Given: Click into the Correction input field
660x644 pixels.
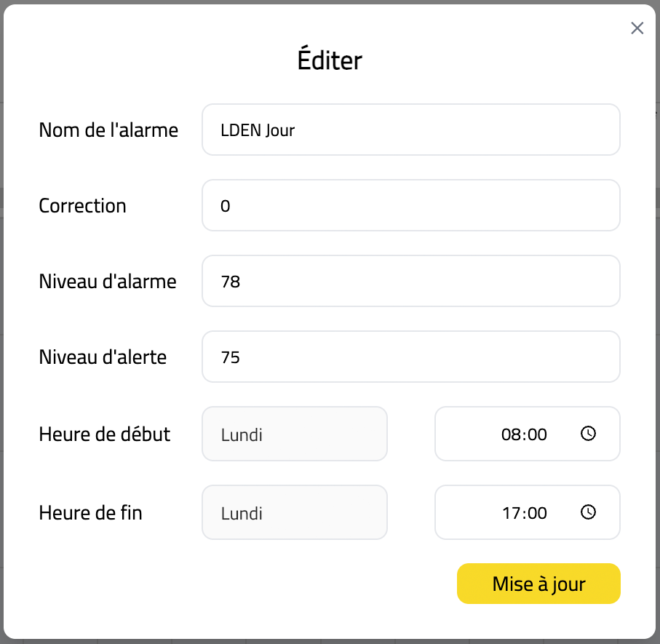Looking at the screenshot, I should pyautogui.click(x=410, y=206).
